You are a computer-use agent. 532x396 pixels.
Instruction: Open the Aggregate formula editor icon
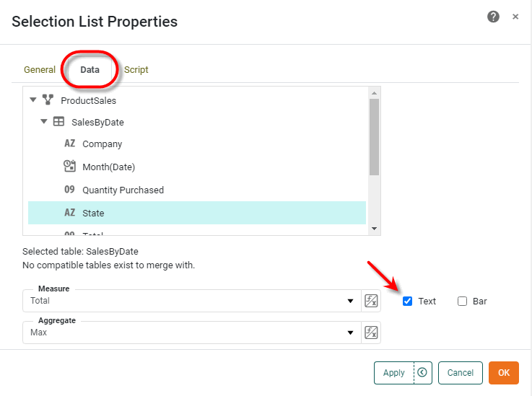point(371,333)
